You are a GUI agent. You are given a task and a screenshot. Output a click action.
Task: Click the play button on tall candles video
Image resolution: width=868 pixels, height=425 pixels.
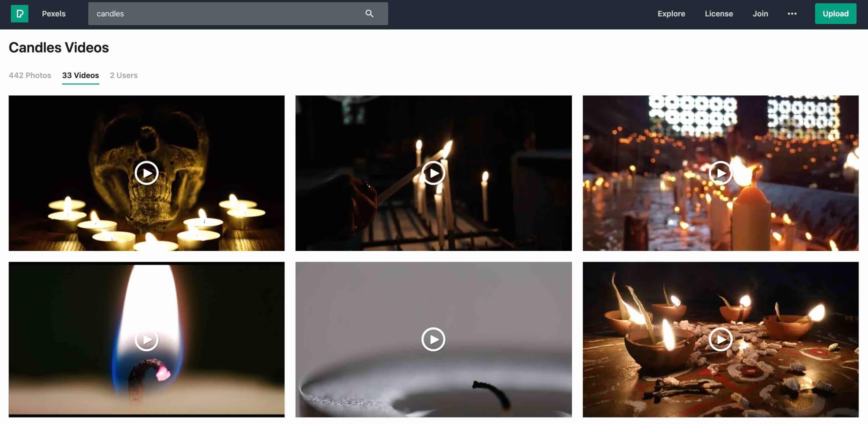click(x=433, y=173)
